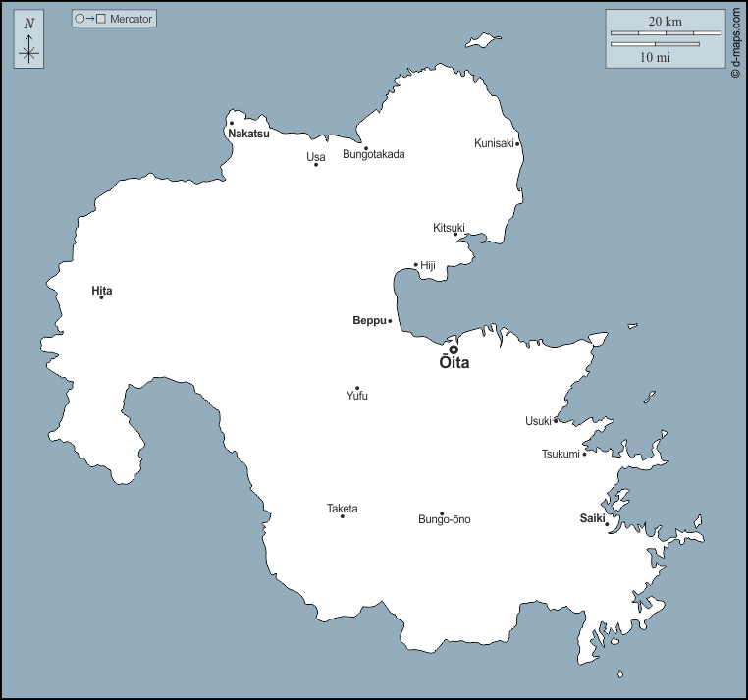
Task: Click the Bungotakada text label
Action: 373,154
